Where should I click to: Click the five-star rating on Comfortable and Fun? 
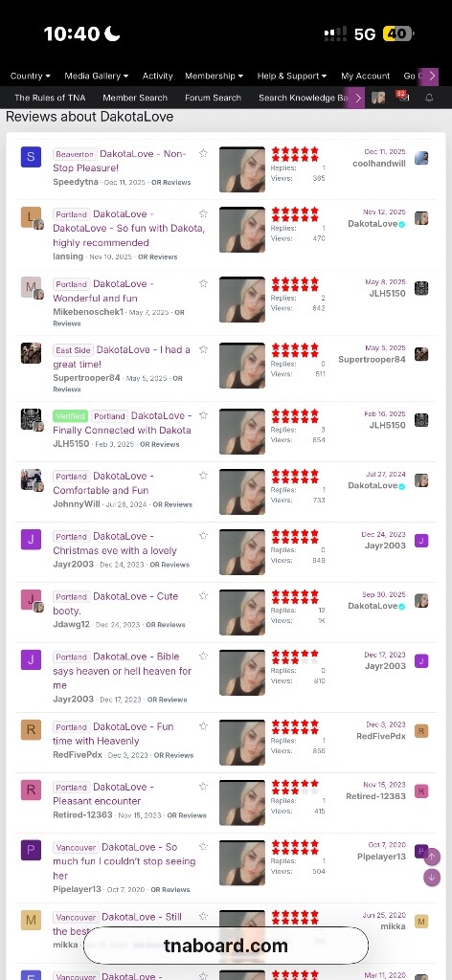pyautogui.click(x=295, y=476)
